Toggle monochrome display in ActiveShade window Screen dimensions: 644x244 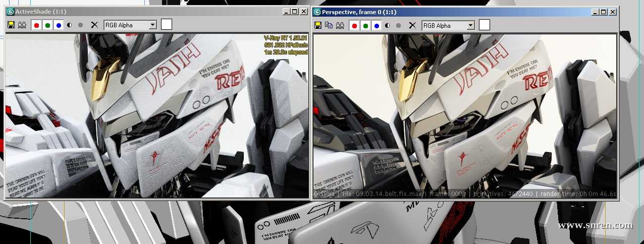pyautogui.click(x=80, y=25)
